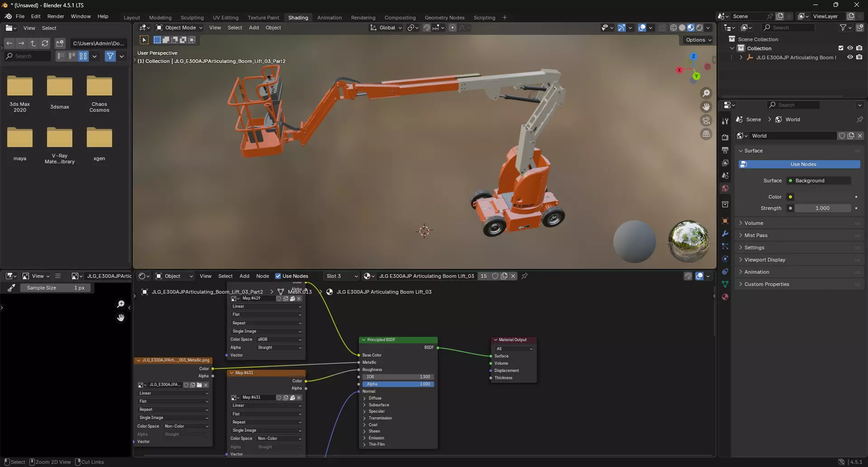The width and height of the screenshot is (868, 467).
Task: Go to parent directory in file browser
Action: click(x=33, y=43)
